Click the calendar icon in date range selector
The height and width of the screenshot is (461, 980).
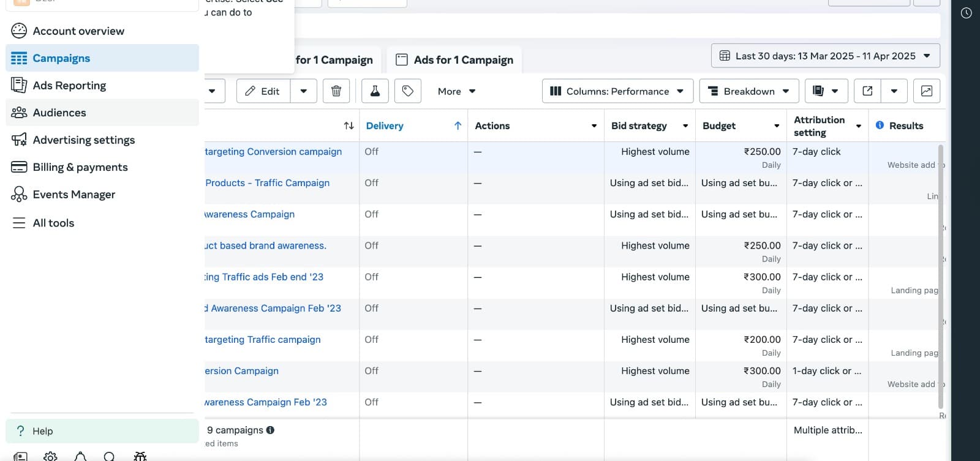(725, 56)
